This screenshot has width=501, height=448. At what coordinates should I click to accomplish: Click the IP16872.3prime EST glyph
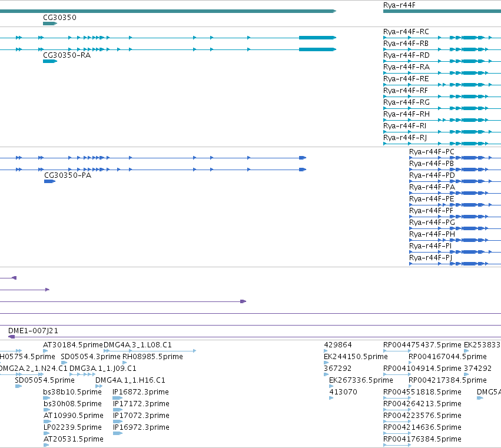tap(118, 398)
